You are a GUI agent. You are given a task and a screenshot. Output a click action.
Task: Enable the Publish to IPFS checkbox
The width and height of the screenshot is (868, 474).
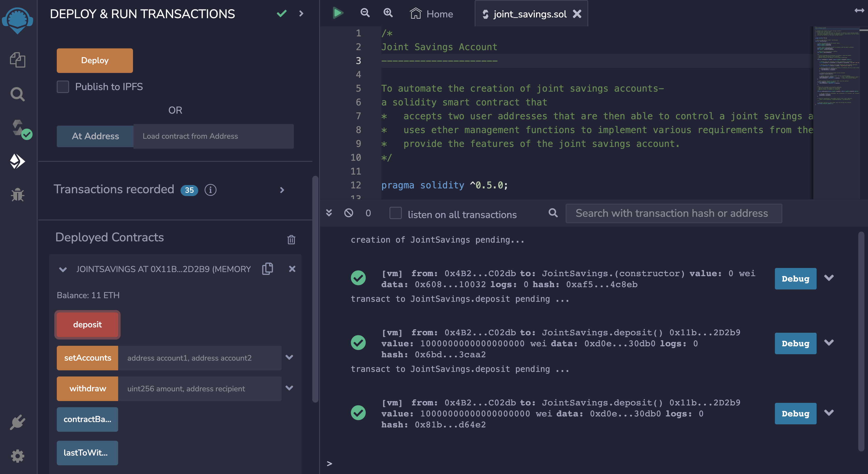[63, 87]
